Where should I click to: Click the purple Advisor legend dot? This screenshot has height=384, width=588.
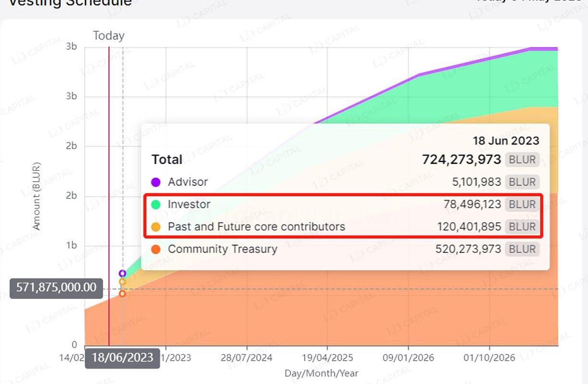pos(156,182)
